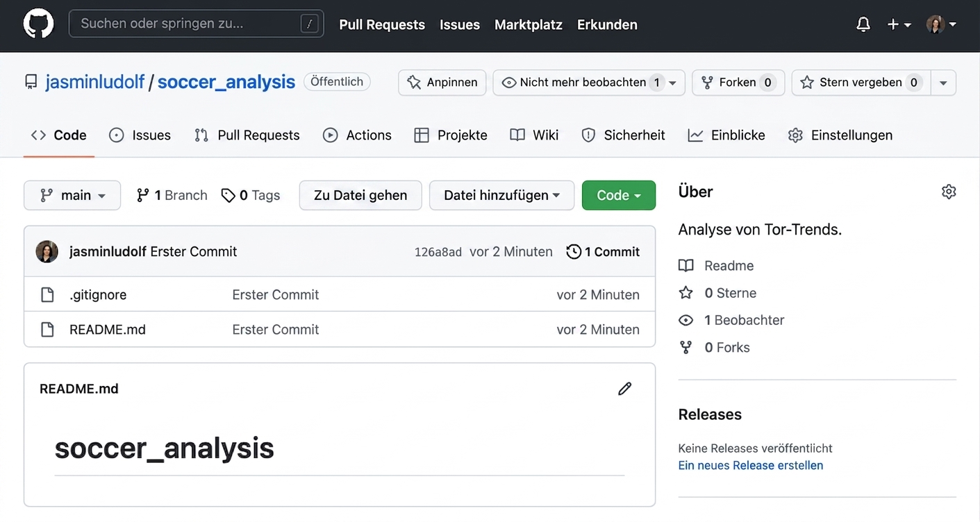Open the green Code dropdown button

click(x=619, y=195)
